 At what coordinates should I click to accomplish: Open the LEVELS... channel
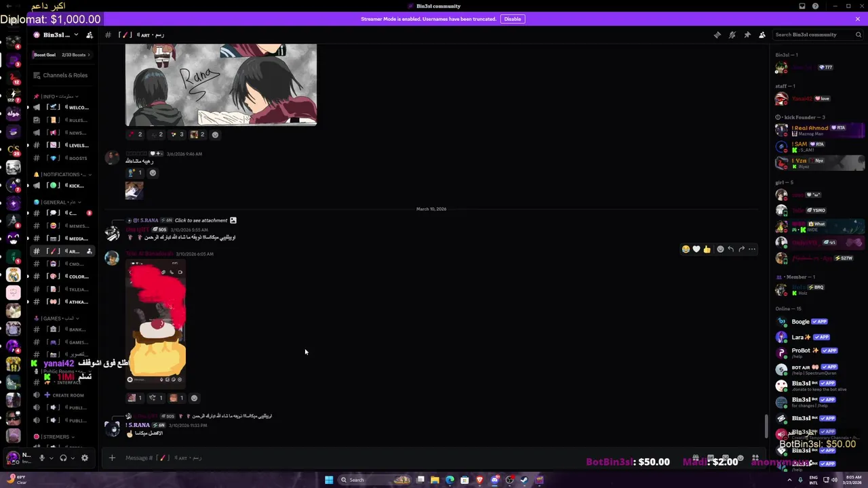[62, 145]
